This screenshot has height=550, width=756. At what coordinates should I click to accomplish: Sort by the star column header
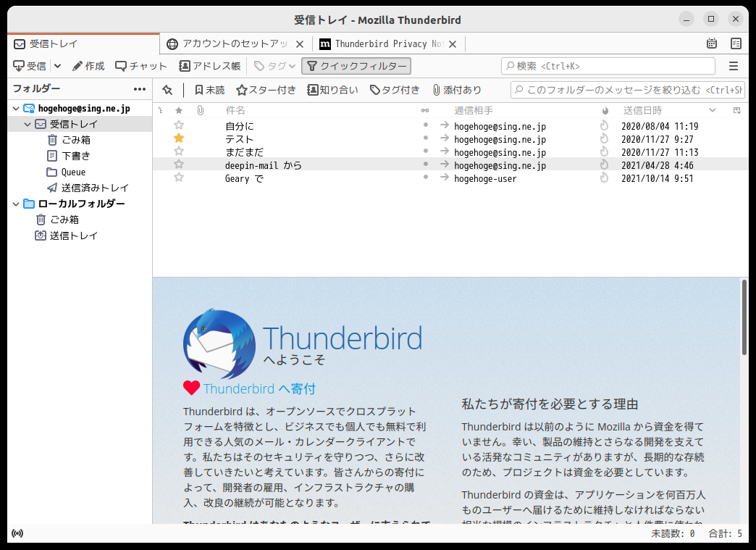179,110
